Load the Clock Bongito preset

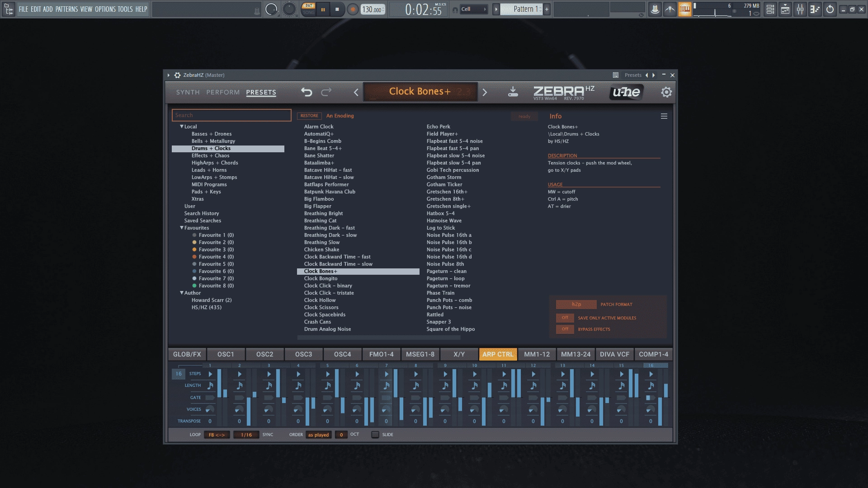pos(321,278)
